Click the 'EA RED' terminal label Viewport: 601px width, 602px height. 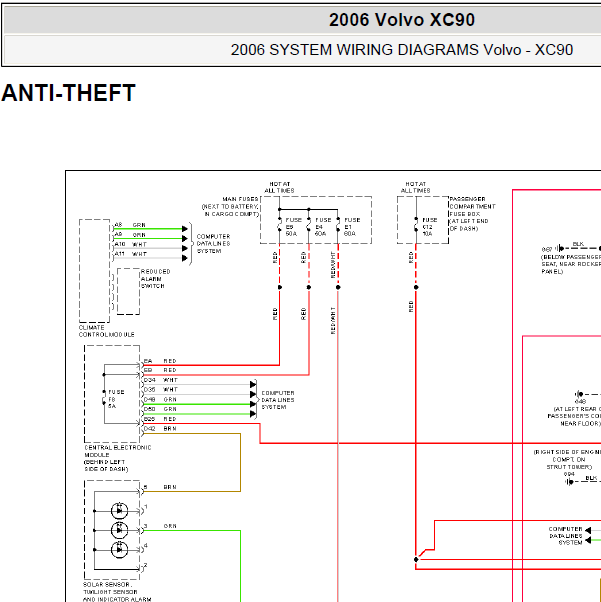pos(160,361)
